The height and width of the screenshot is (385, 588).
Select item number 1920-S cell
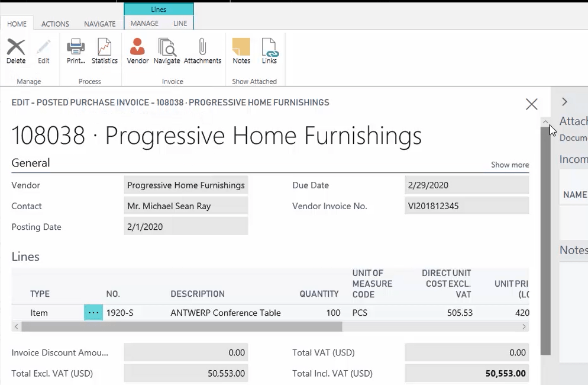(120, 313)
